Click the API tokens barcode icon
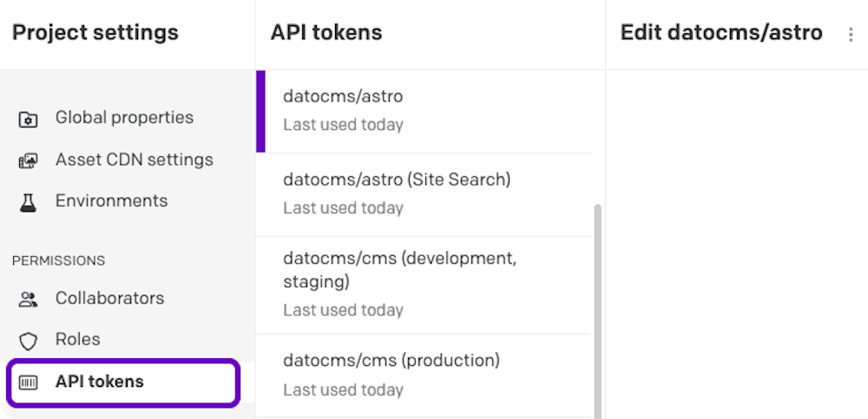868x419 pixels. tap(29, 383)
